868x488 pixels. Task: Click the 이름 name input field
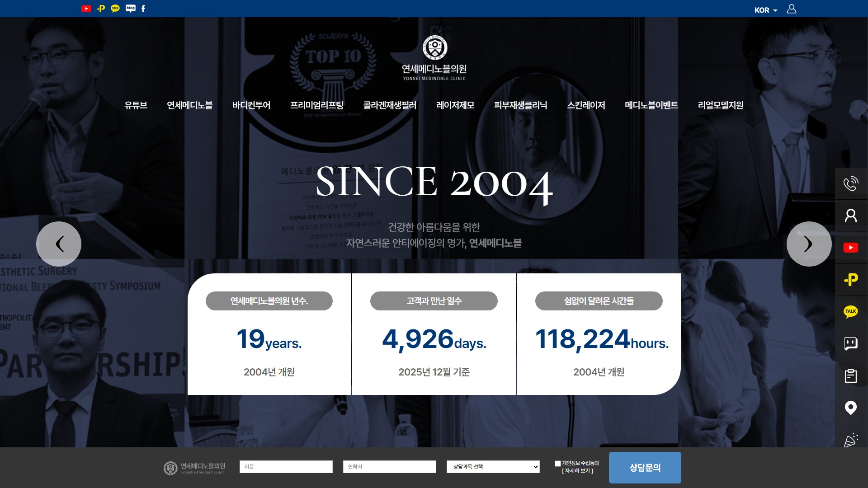click(x=286, y=467)
